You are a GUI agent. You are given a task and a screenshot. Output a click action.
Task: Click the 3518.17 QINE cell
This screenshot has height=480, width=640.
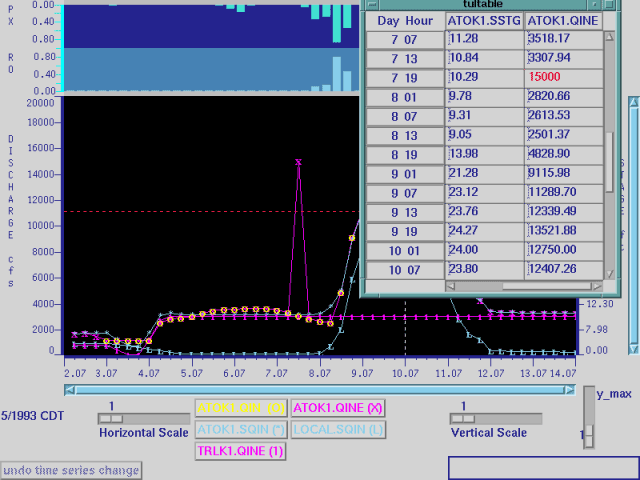point(563,39)
